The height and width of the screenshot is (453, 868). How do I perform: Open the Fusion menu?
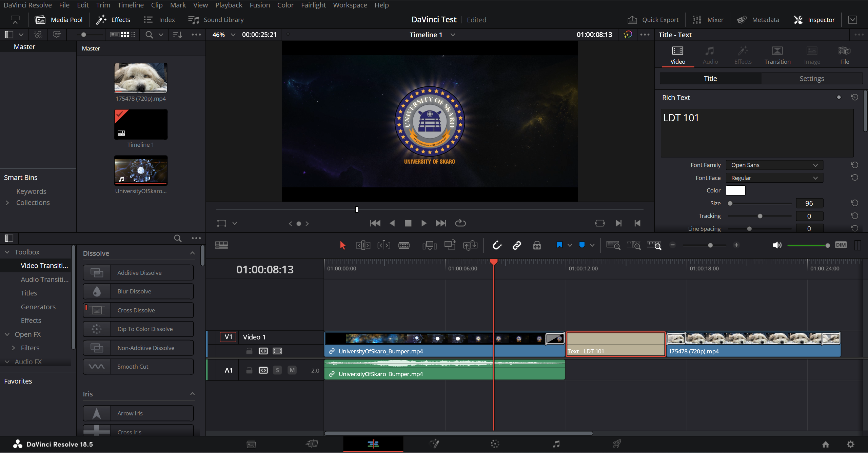[x=260, y=5]
